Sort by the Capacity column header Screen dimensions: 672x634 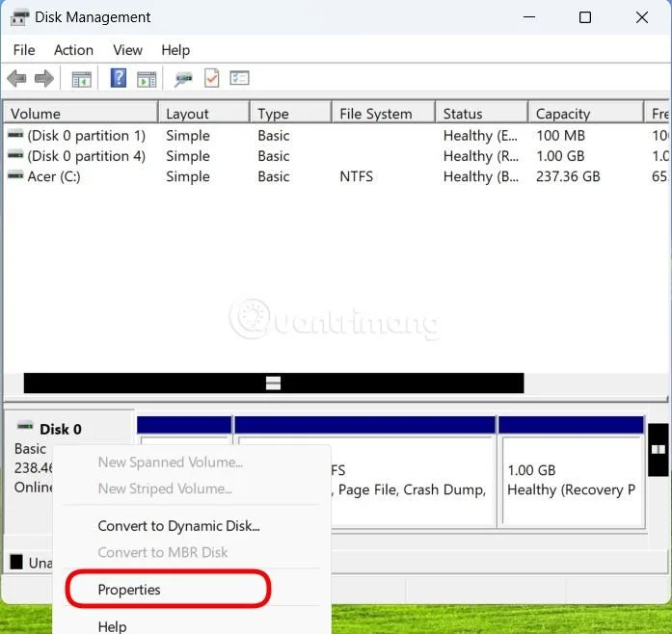[x=586, y=114]
